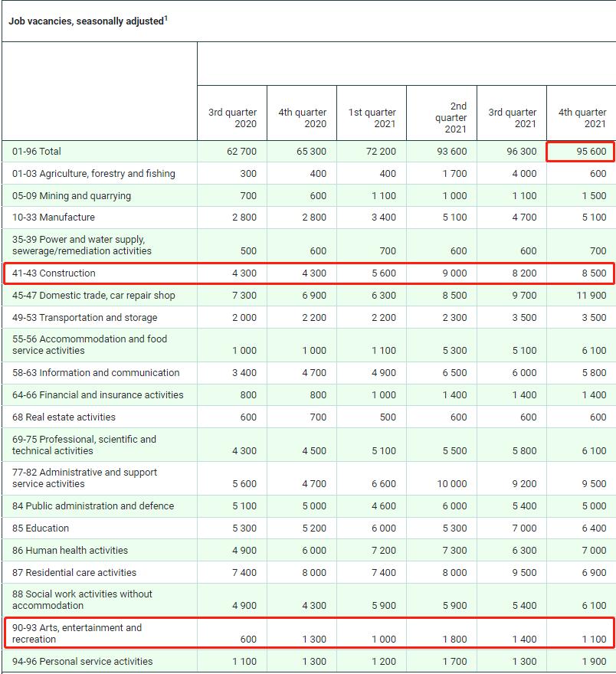Viewport: 616px width, 674px height.
Task: Click the table title 'Job vacancies, seasonally adjusted'
Action: [88, 21]
